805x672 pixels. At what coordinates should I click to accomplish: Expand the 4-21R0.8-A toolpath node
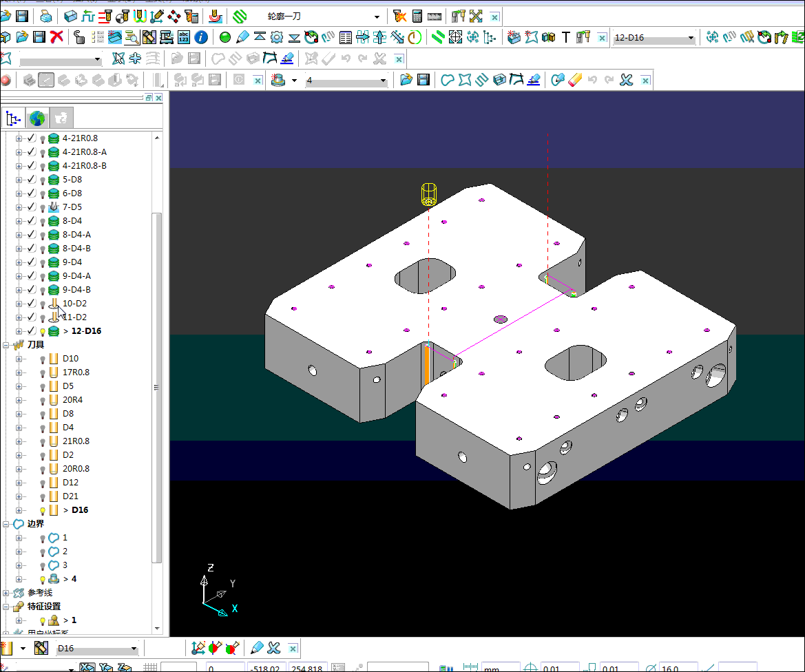(x=19, y=152)
